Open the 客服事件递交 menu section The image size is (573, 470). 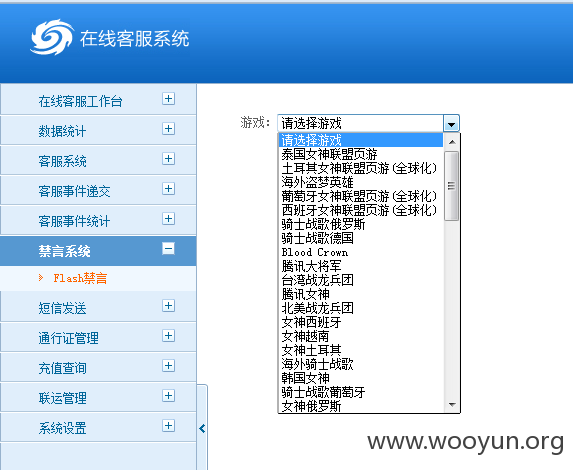click(x=98, y=190)
